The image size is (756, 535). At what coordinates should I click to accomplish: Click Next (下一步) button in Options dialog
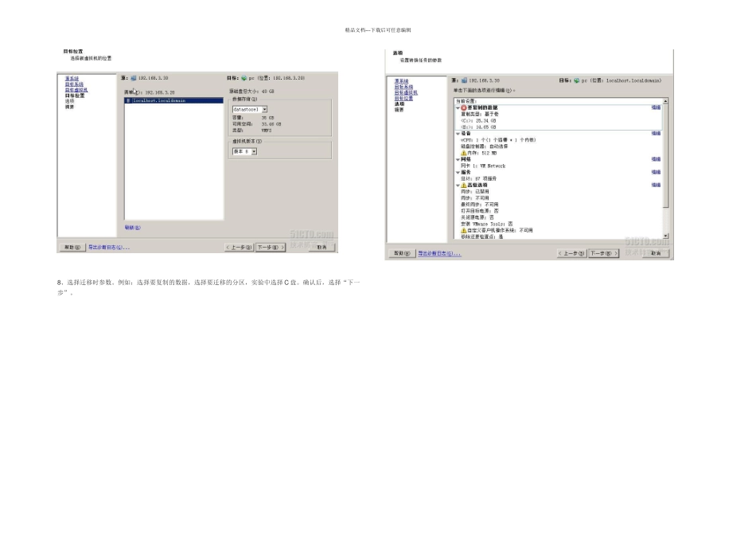point(604,253)
